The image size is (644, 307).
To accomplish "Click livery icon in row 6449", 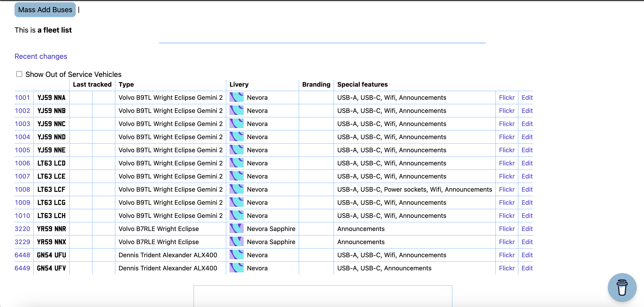I will coord(236,268).
